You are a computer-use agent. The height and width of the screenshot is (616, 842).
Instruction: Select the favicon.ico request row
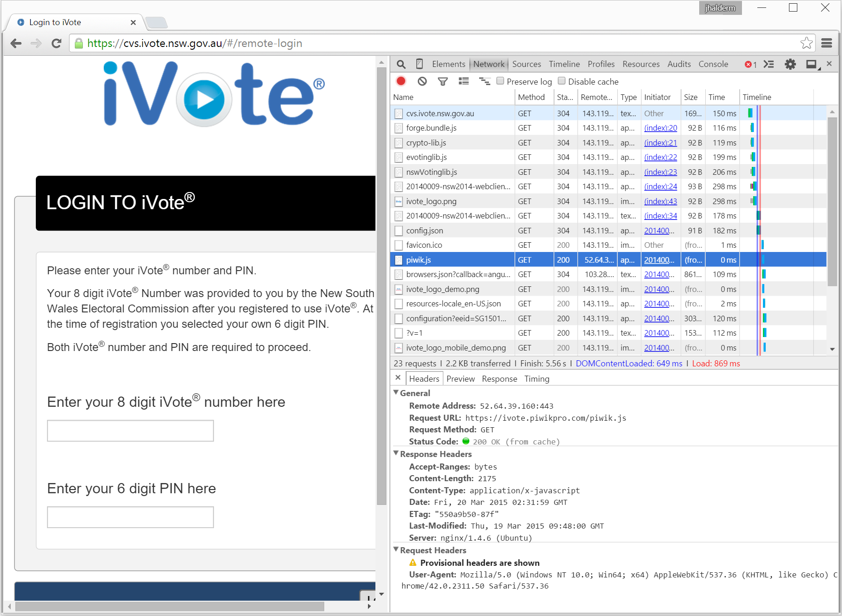point(608,245)
